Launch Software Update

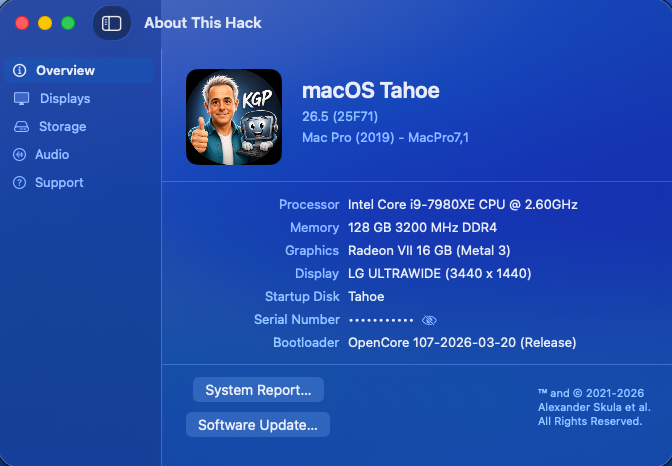258,425
